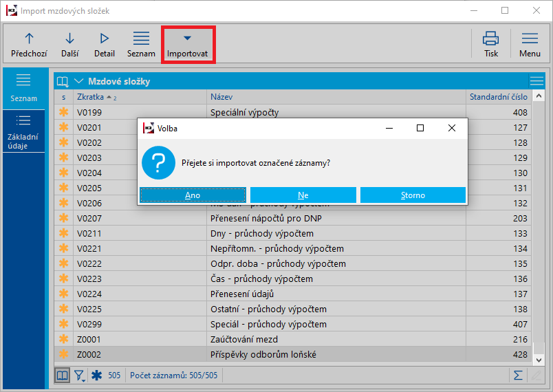Click the Ostatní - průchody výpočtem cell

pyautogui.click(x=336, y=309)
